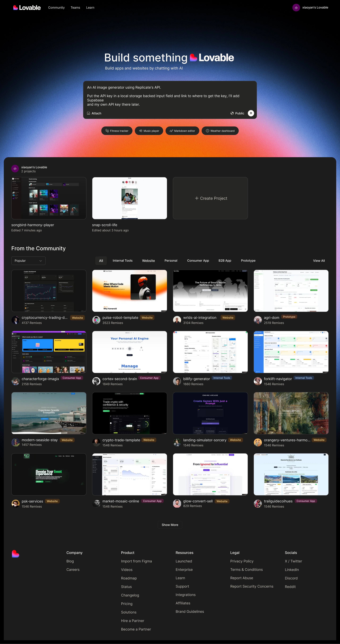Choose the Weather dashboard suggestion
The image size is (340, 644).
tap(220, 131)
